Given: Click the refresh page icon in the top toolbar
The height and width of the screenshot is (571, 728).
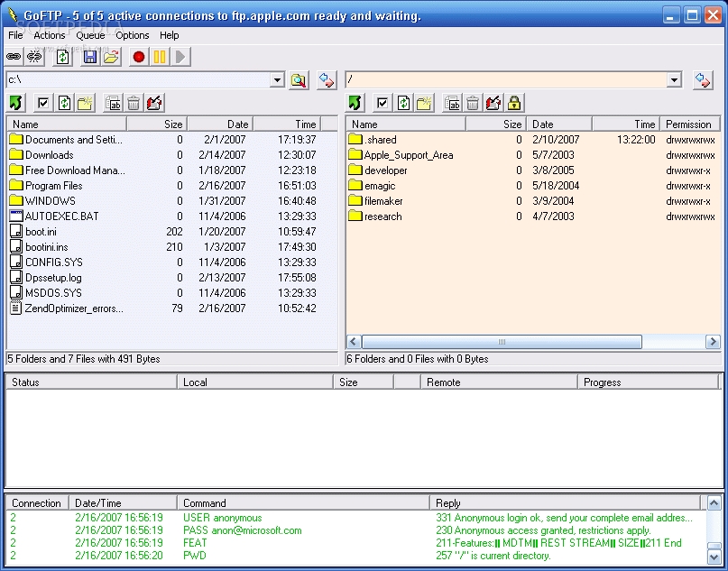Looking at the screenshot, I should tap(62, 57).
